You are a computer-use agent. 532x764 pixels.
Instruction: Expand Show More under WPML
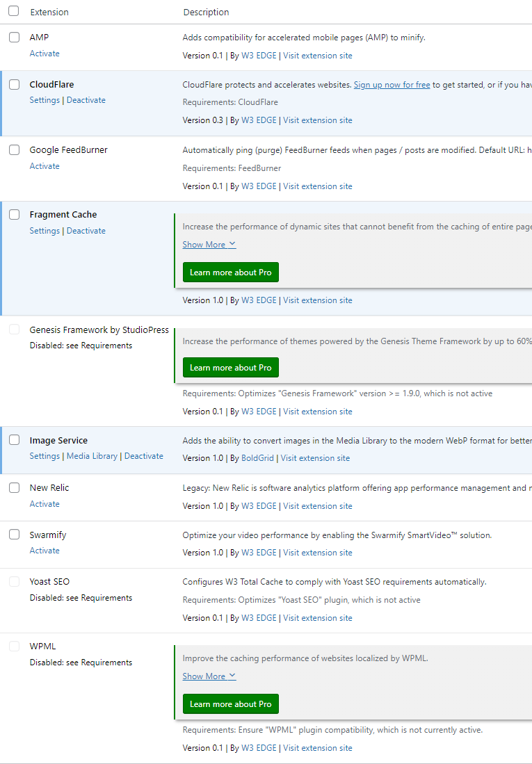[209, 676]
